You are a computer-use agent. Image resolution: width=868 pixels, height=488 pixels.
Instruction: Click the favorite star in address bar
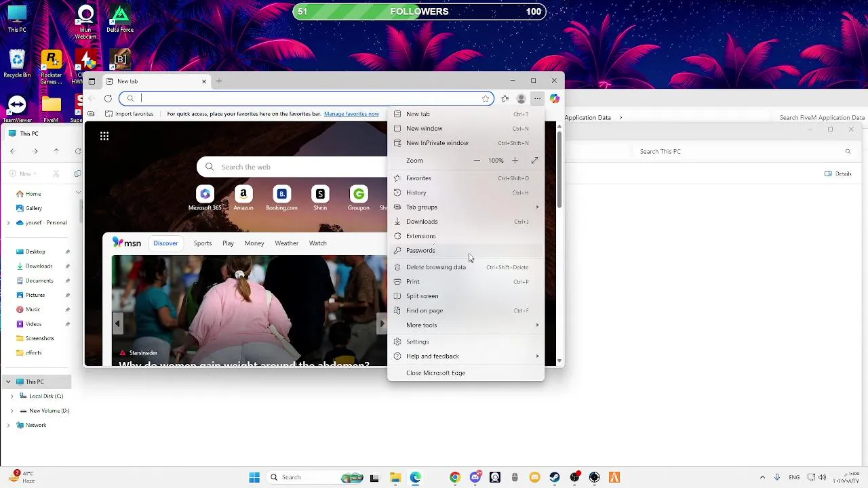[x=486, y=98]
